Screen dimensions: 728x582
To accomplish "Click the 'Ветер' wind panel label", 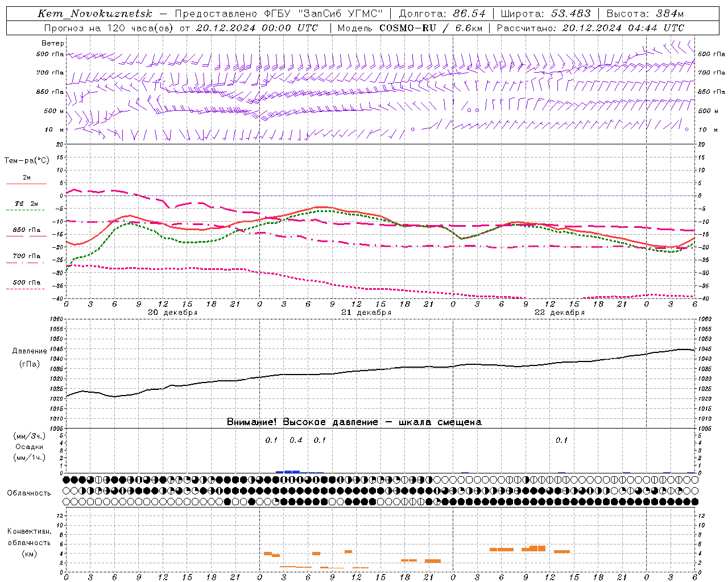I will (x=52, y=43).
